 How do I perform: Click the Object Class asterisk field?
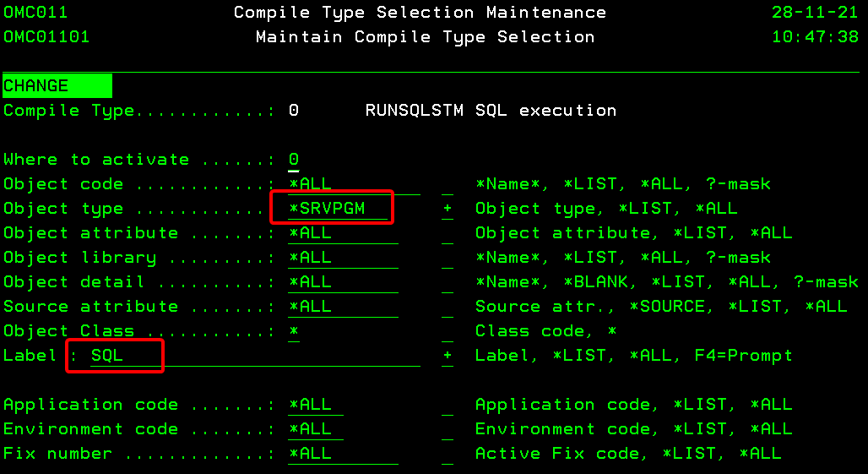[x=294, y=331]
